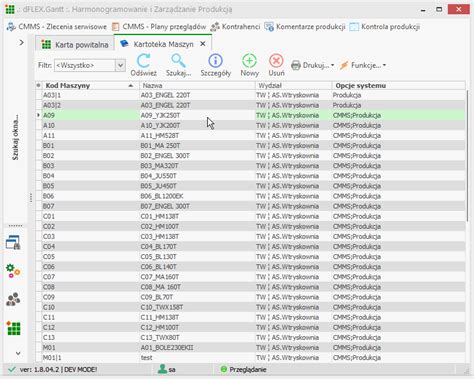
Task: Click the sa user icon in status bar
Action: pos(162,369)
